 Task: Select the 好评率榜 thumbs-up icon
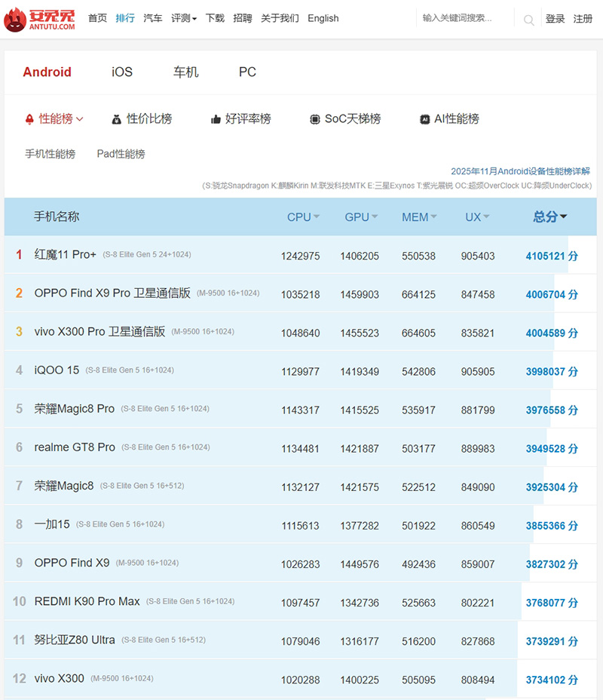216,119
